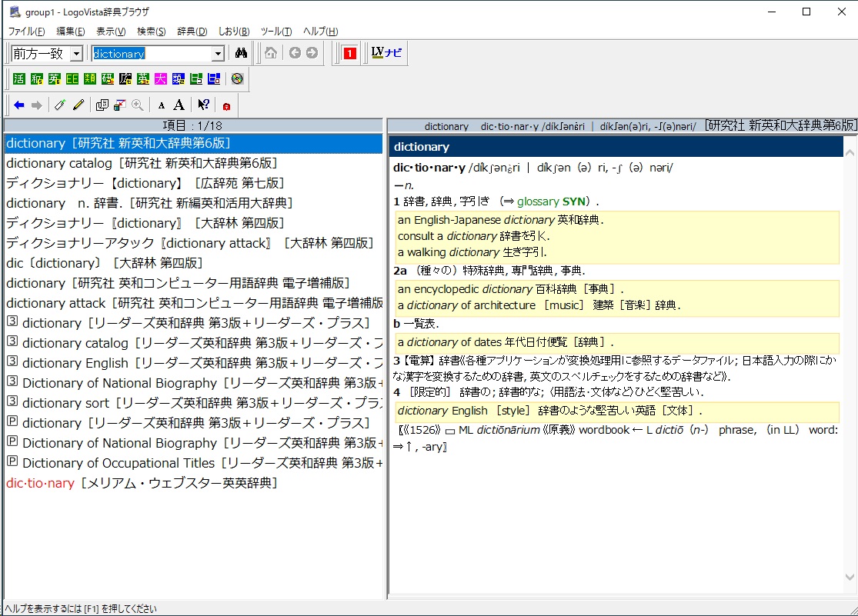Click the blue back arrow icon
The width and height of the screenshot is (858, 616).
[x=19, y=105]
